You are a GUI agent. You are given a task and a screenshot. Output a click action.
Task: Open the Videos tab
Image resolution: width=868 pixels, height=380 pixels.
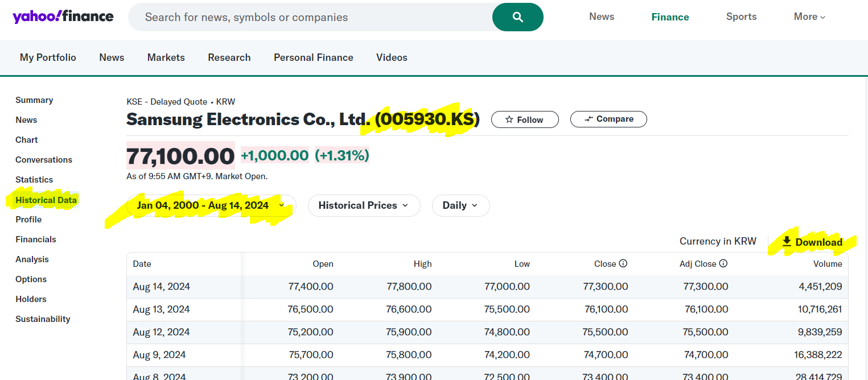392,57
